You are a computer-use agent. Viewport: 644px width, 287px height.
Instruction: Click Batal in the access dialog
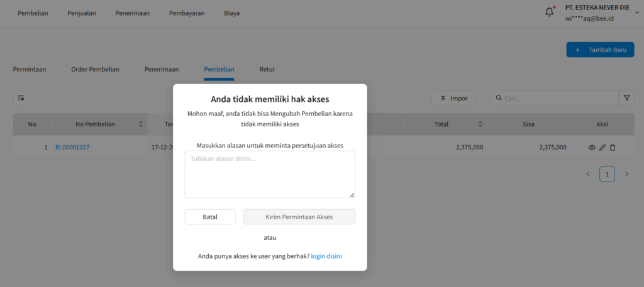click(210, 217)
